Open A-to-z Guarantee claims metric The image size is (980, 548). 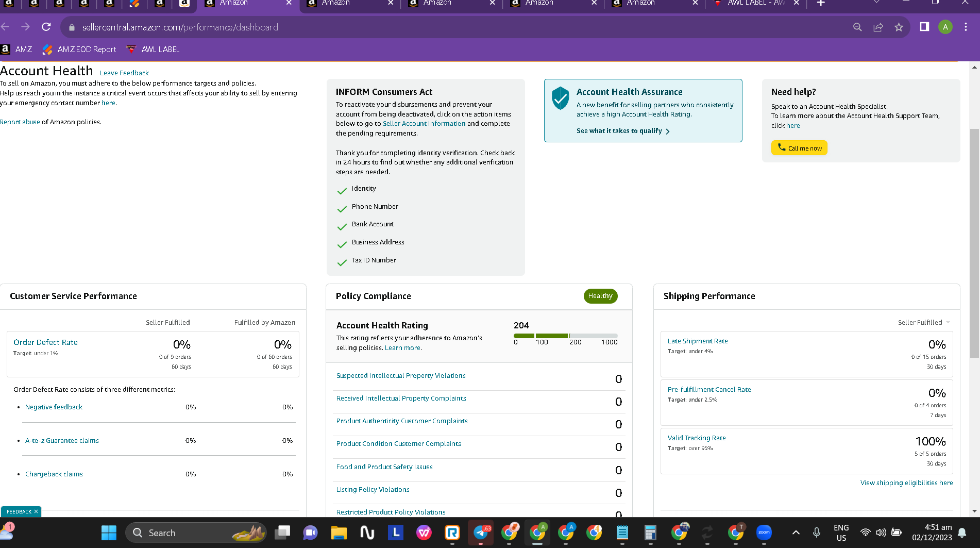click(x=62, y=441)
